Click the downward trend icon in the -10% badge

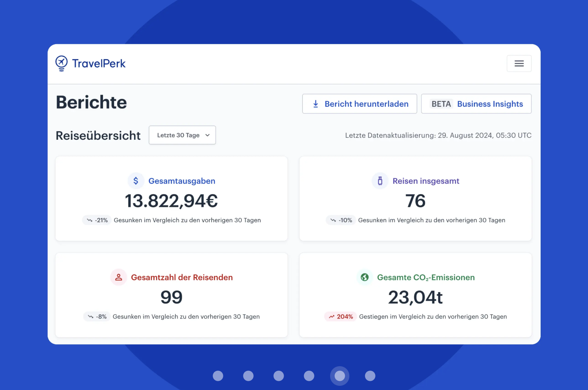point(333,220)
